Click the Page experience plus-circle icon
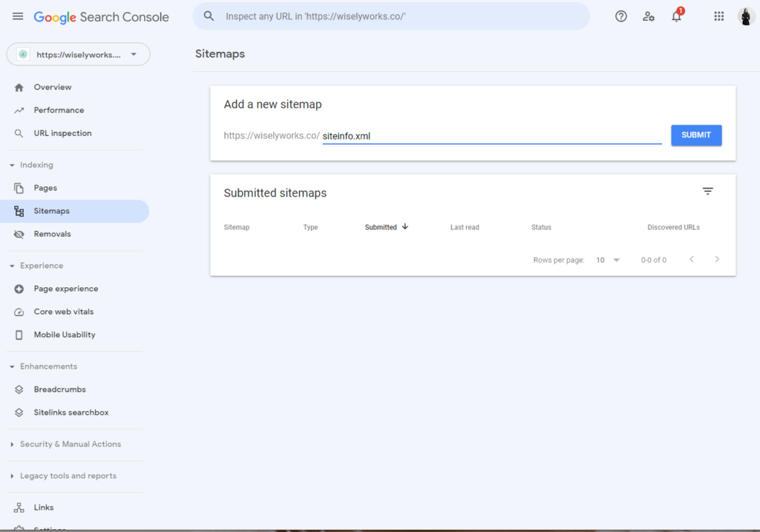Screen dimensions: 760x532 [19, 289]
